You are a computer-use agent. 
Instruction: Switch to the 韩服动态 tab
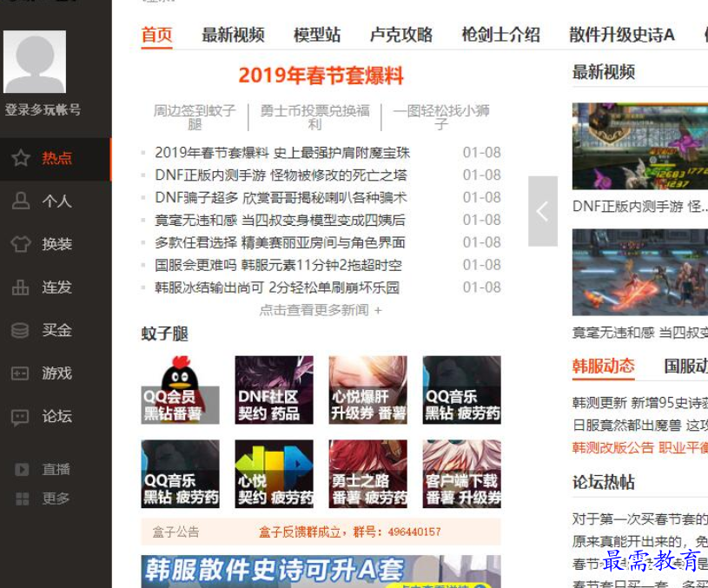click(x=603, y=366)
